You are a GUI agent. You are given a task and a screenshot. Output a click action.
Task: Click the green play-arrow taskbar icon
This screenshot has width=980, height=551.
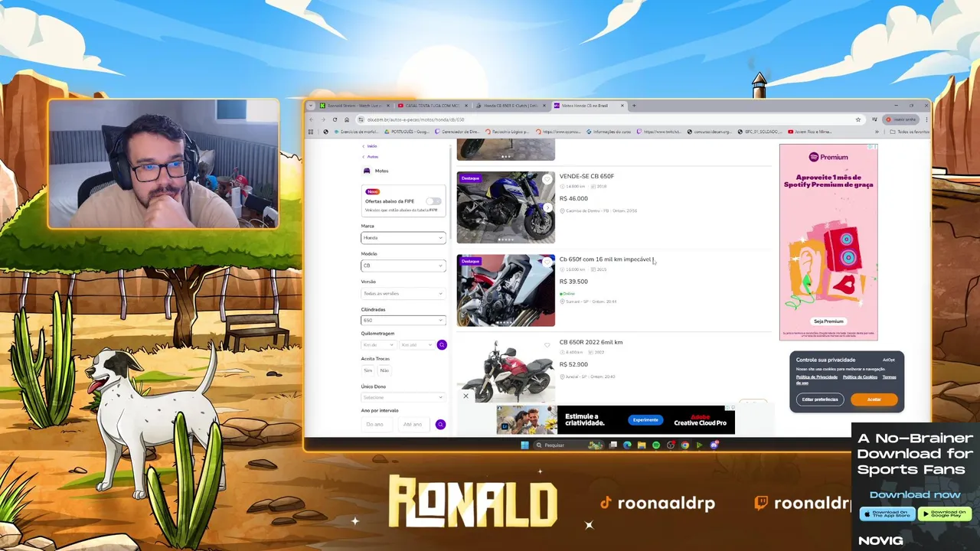pyautogui.click(x=700, y=445)
